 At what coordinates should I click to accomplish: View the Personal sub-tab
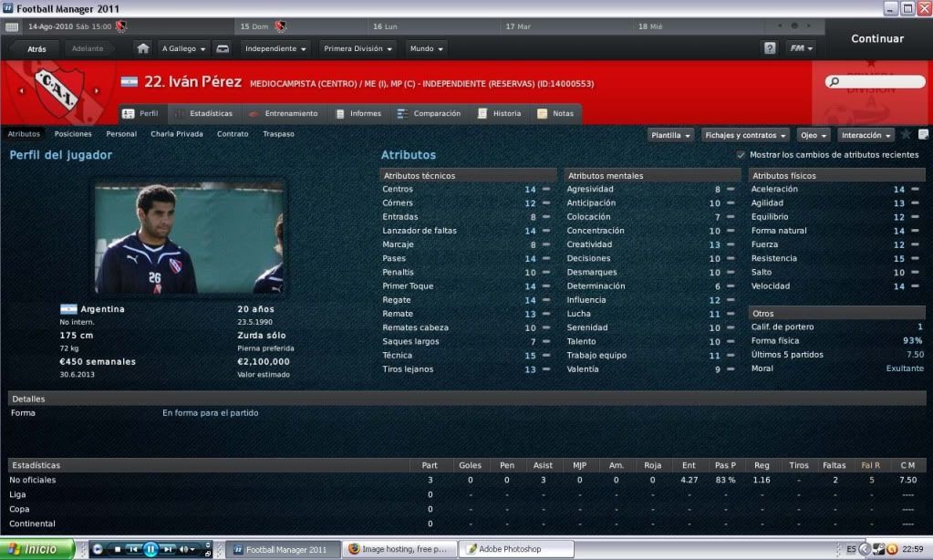click(x=121, y=134)
